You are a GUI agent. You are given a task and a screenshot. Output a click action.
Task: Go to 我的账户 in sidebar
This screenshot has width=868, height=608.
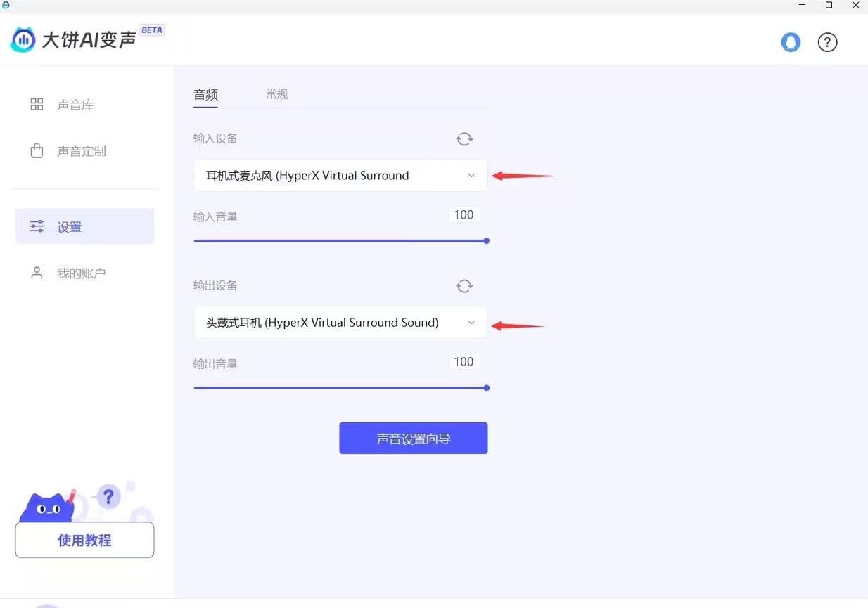coord(81,273)
